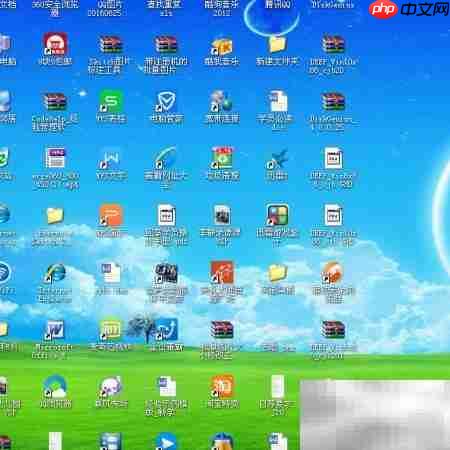The image size is (450, 450).
Task: Launch the Internet Explorer shortcut
Action: (x=55, y=273)
